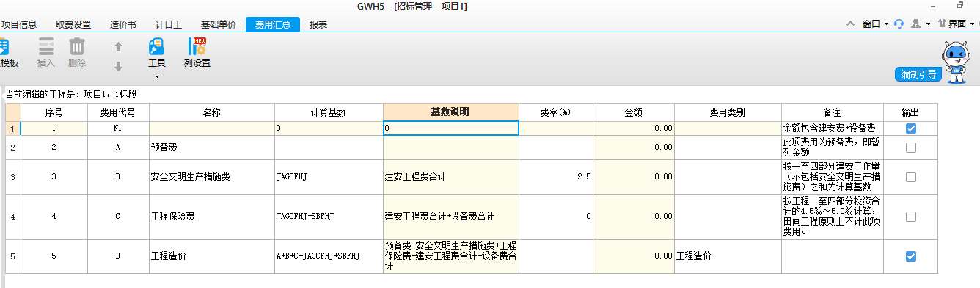Switch to the 项目信息 tab
This screenshot has height=288, width=980.
coord(18,24)
